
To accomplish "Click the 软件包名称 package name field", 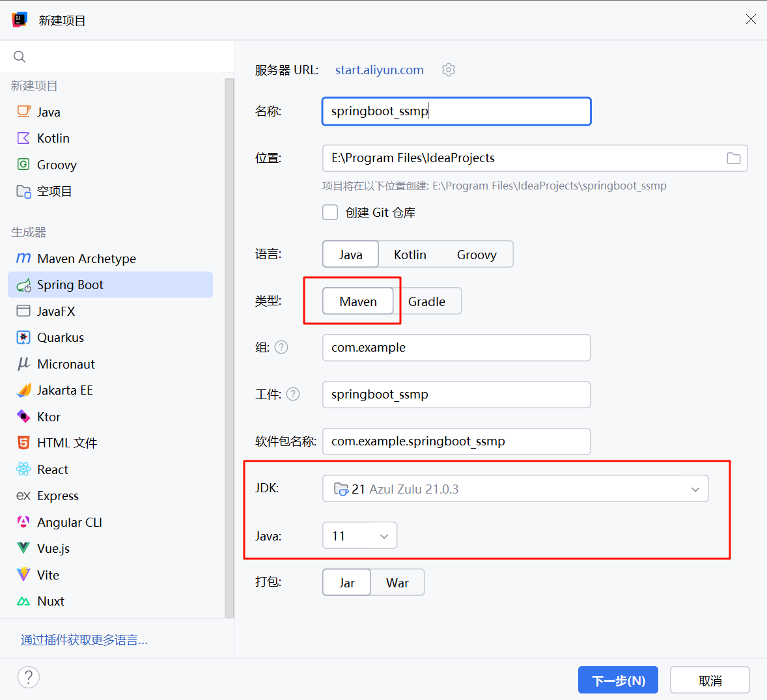I will coord(456,441).
